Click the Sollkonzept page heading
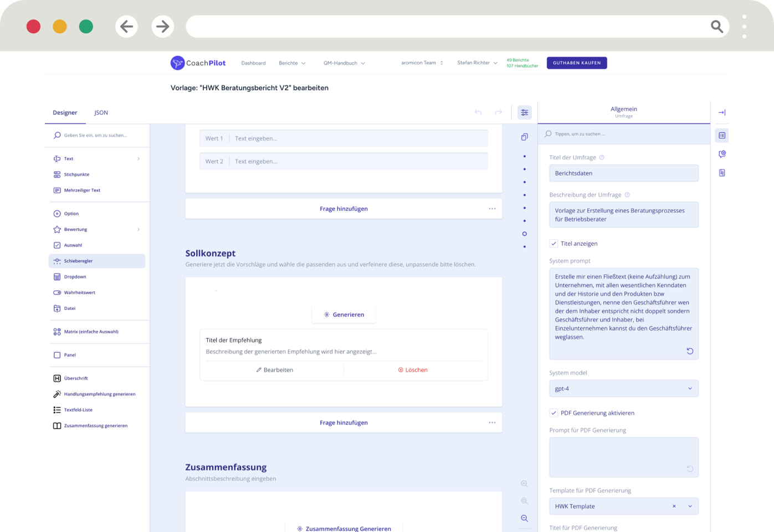This screenshot has width=774, height=532. click(x=211, y=253)
